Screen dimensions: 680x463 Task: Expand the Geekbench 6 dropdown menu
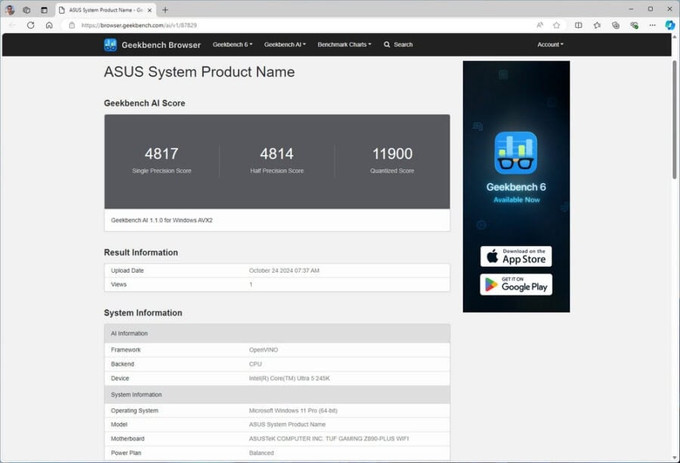[x=232, y=44]
